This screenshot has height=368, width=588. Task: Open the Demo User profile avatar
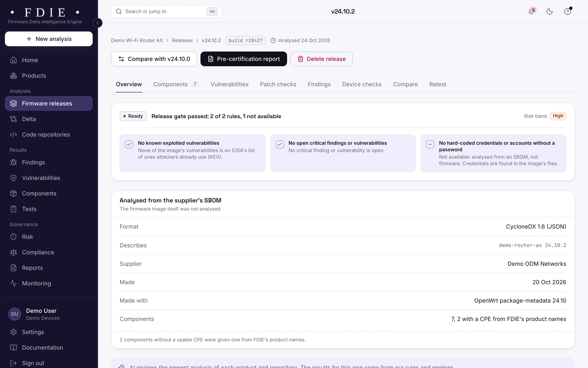pyautogui.click(x=14, y=314)
